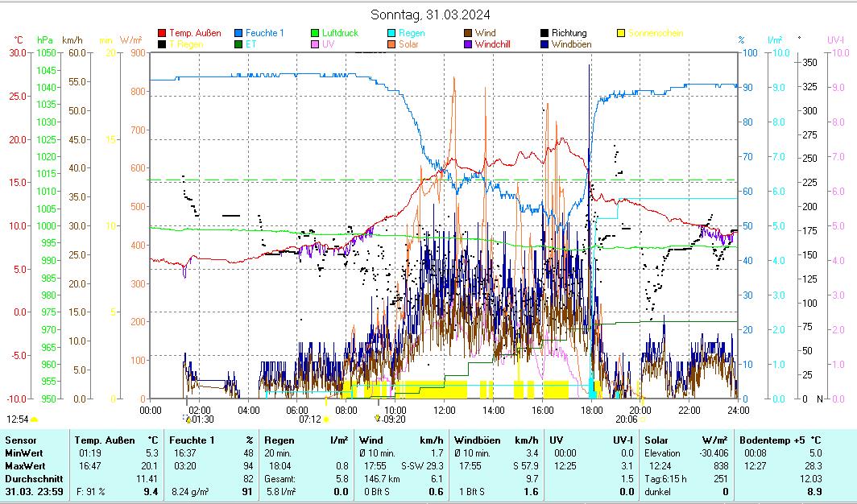Click the 'Sonnenschein' legend label
This screenshot has width=857, height=504.
tap(656, 33)
